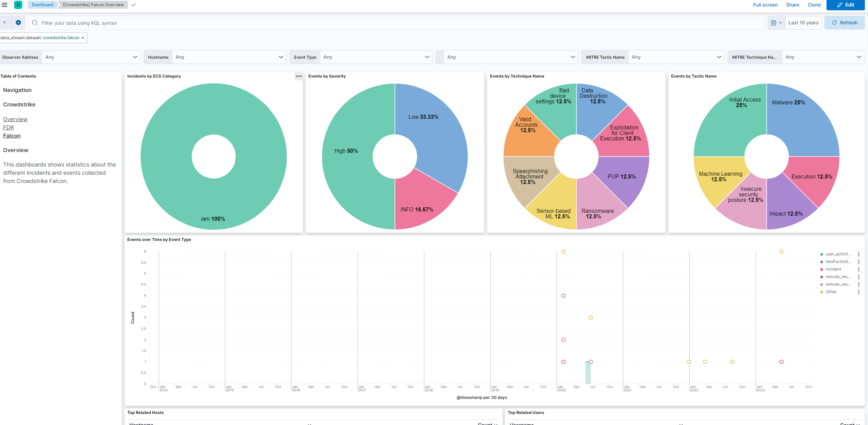The height and width of the screenshot is (425, 868).
Task: Click the filter options icon left of search bar
Action: [x=4, y=22]
